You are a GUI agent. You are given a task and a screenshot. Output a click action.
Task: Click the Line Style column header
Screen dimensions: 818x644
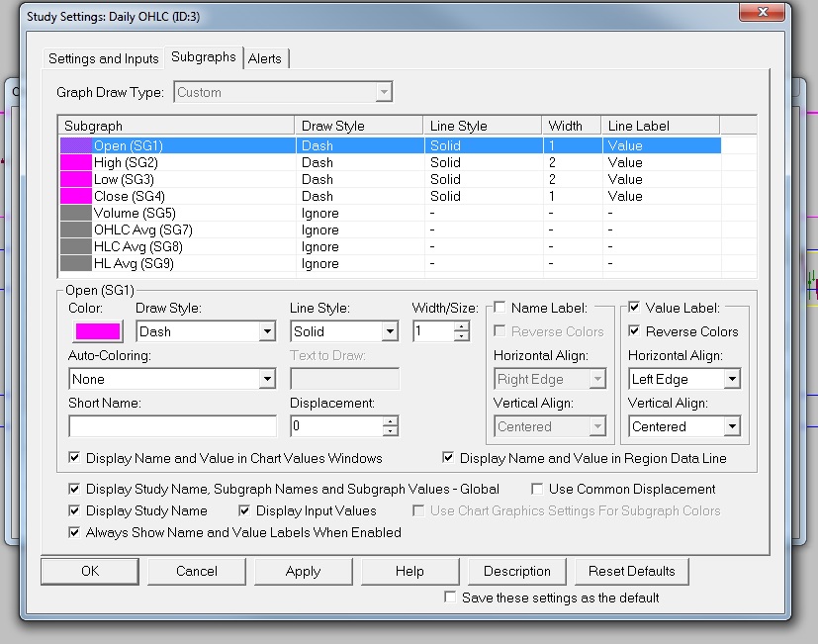click(483, 126)
